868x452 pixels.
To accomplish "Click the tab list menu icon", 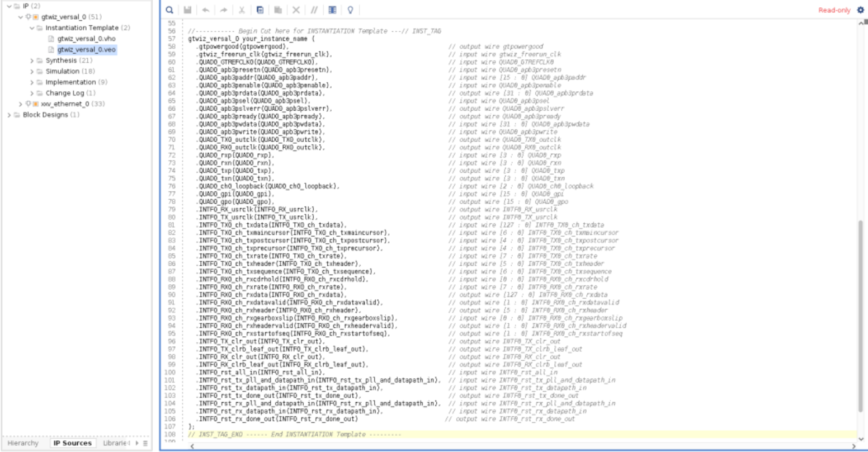I will click(145, 443).
